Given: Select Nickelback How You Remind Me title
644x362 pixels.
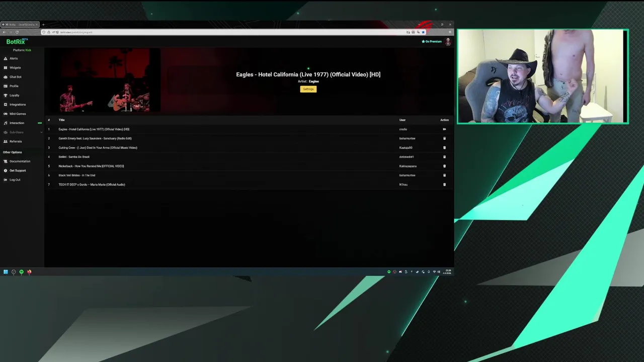Looking at the screenshot, I should [x=91, y=166].
